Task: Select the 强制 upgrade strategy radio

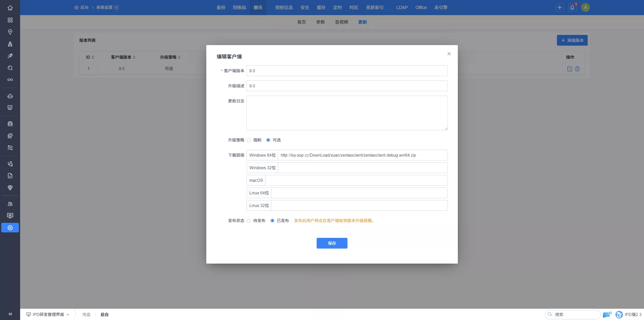Action: click(x=249, y=140)
